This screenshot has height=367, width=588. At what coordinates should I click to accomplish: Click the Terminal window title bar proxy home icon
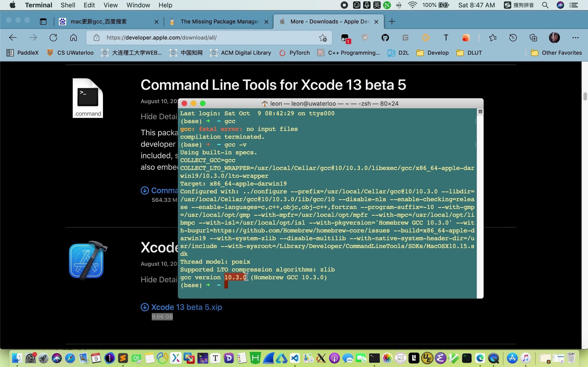[265, 104]
